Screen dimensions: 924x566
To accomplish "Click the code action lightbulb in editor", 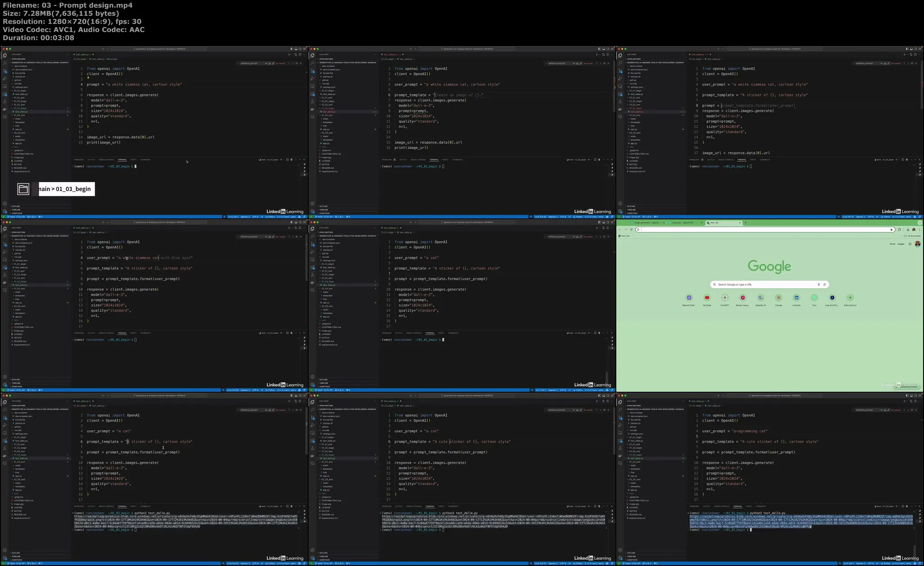I will pos(88,78).
